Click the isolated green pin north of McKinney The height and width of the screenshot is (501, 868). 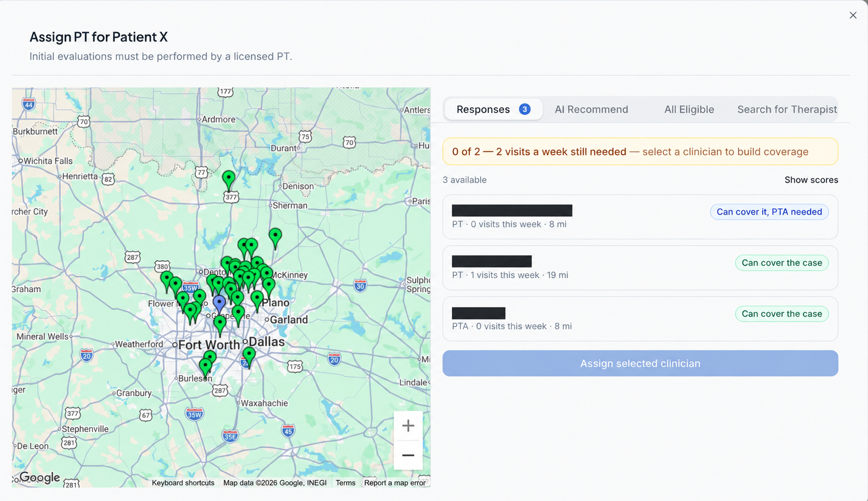pyautogui.click(x=275, y=238)
